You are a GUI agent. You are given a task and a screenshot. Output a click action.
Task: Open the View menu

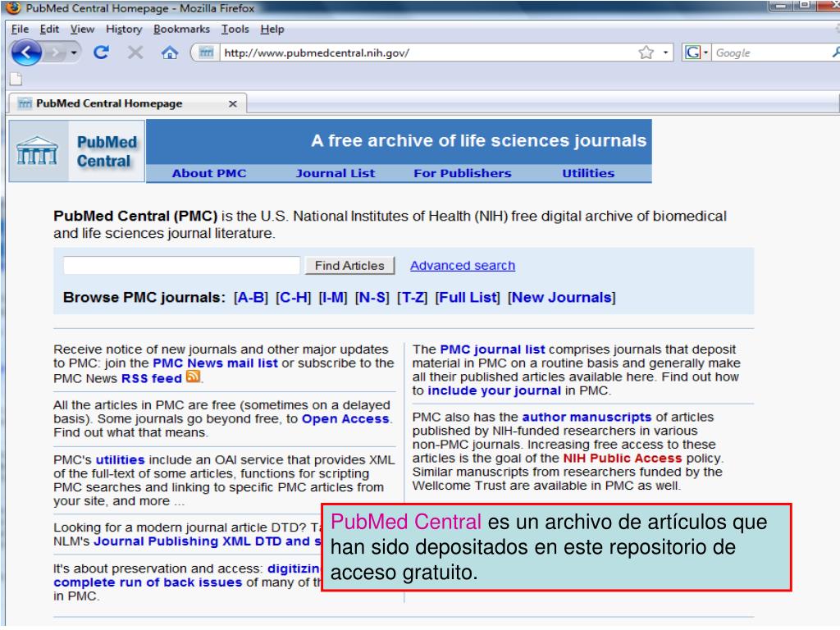point(82,29)
